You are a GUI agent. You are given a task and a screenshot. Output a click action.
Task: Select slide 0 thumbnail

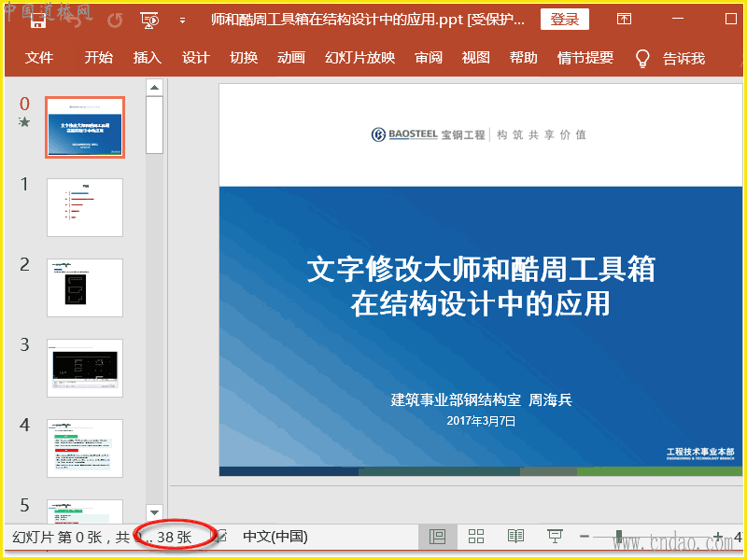(85, 127)
